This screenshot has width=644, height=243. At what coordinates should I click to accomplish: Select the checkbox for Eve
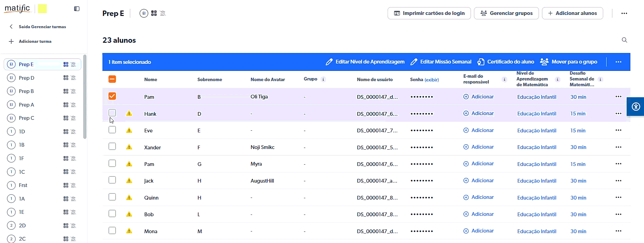point(112,130)
